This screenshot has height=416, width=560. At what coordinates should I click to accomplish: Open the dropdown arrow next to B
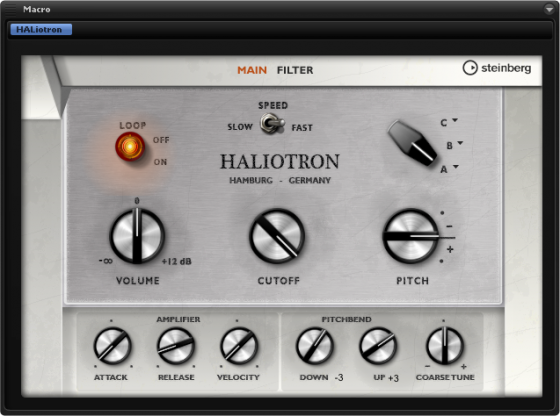coord(460,143)
